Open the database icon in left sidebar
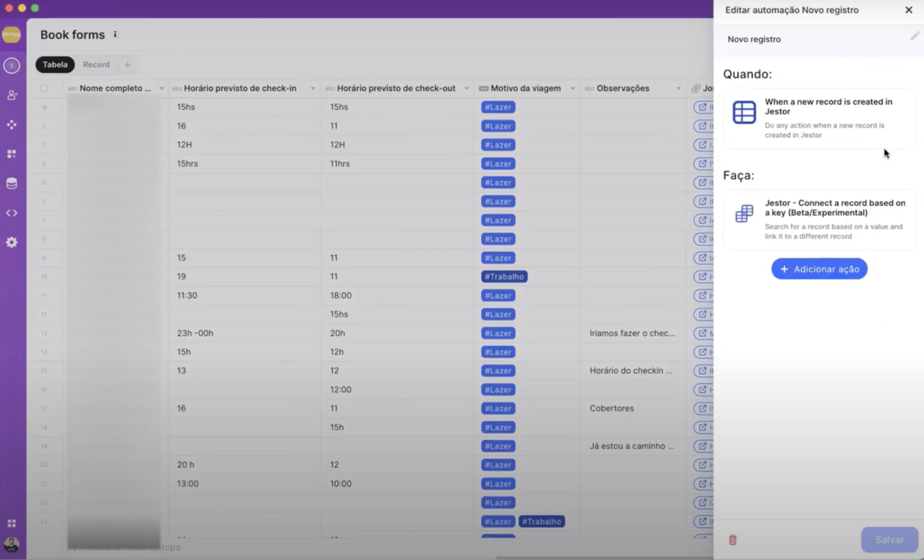The height and width of the screenshot is (560, 924). [x=12, y=183]
